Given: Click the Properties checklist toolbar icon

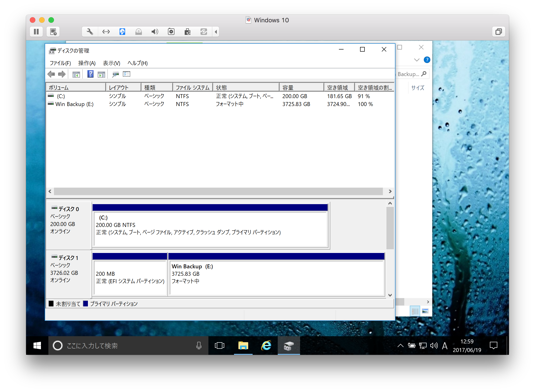Looking at the screenshot, I should pos(127,74).
